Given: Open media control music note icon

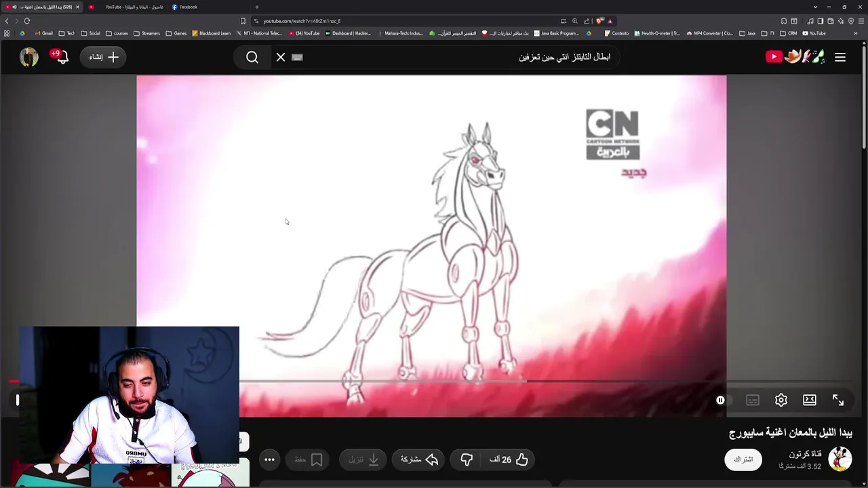Looking at the screenshot, I should (810, 21).
